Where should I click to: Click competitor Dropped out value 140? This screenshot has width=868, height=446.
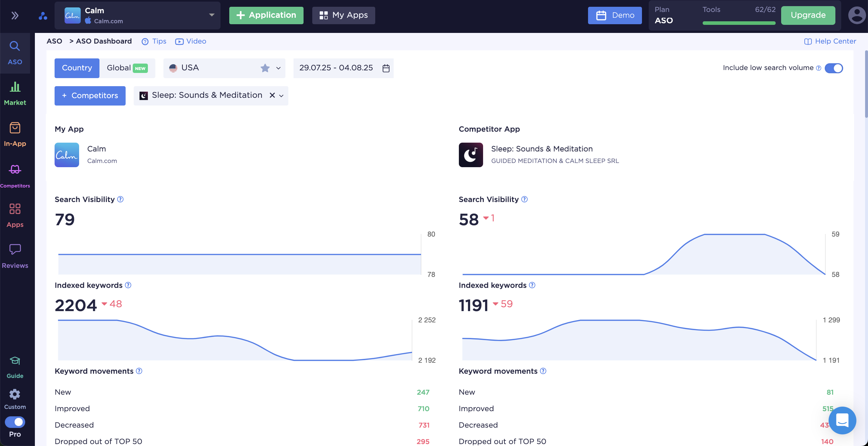(x=827, y=441)
